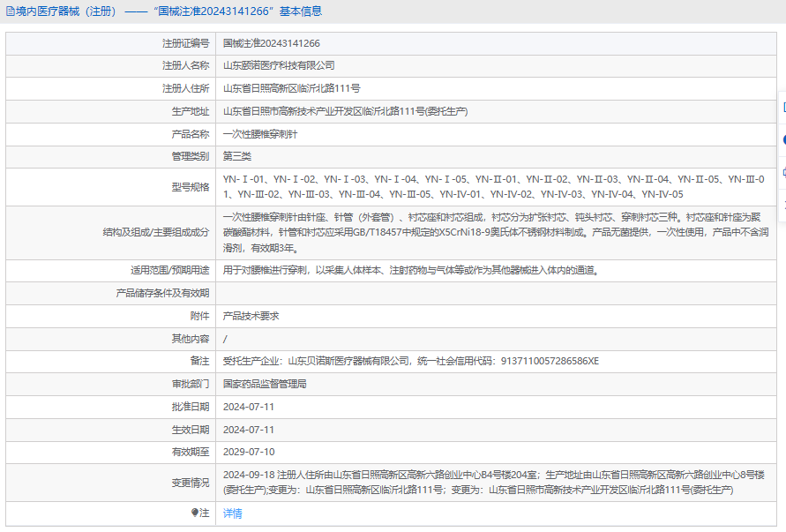Click the 第三类 management category value
The height and width of the screenshot is (532, 786).
point(237,156)
